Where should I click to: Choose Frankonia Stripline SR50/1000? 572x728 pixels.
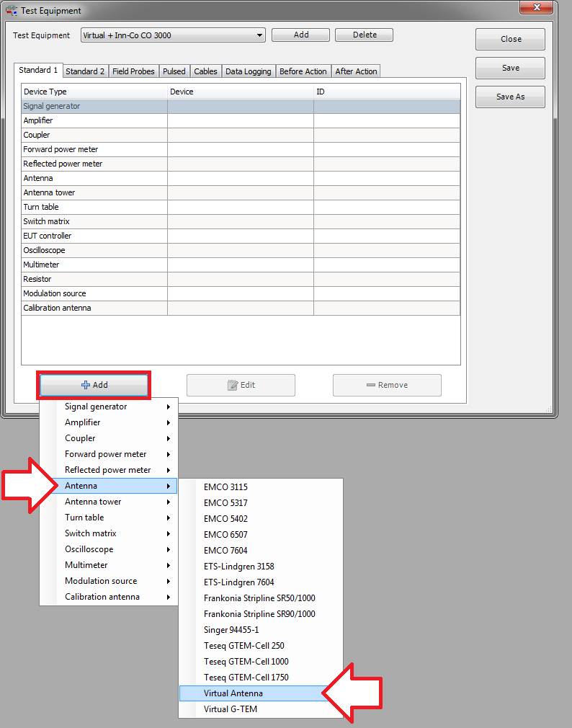[x=261, y=598]
